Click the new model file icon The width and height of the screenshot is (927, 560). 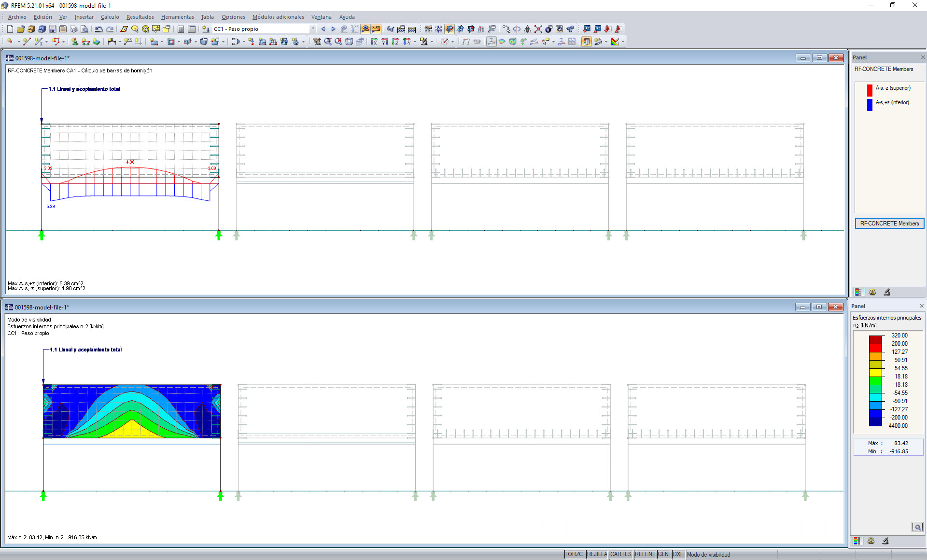[x=10, y=29]
